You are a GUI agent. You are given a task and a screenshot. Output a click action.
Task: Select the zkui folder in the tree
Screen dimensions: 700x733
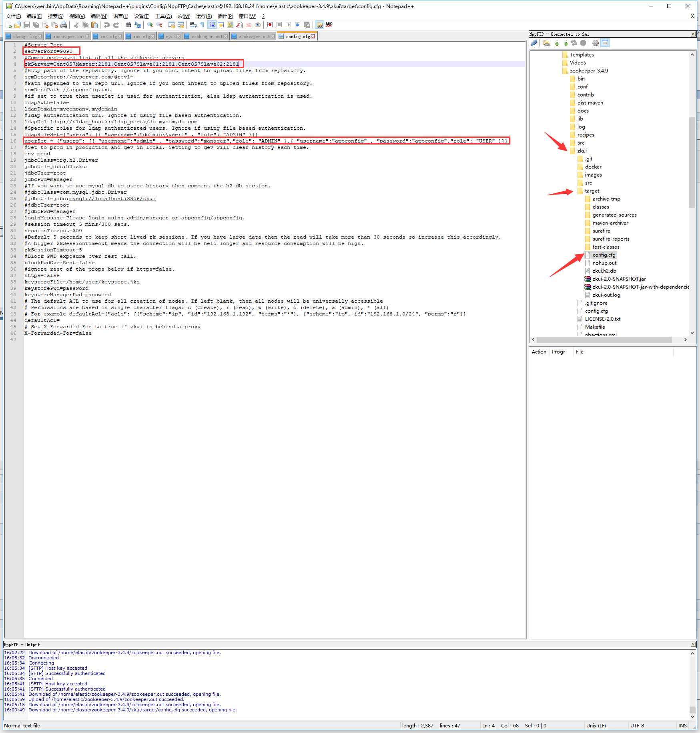(x=582, y=151)
